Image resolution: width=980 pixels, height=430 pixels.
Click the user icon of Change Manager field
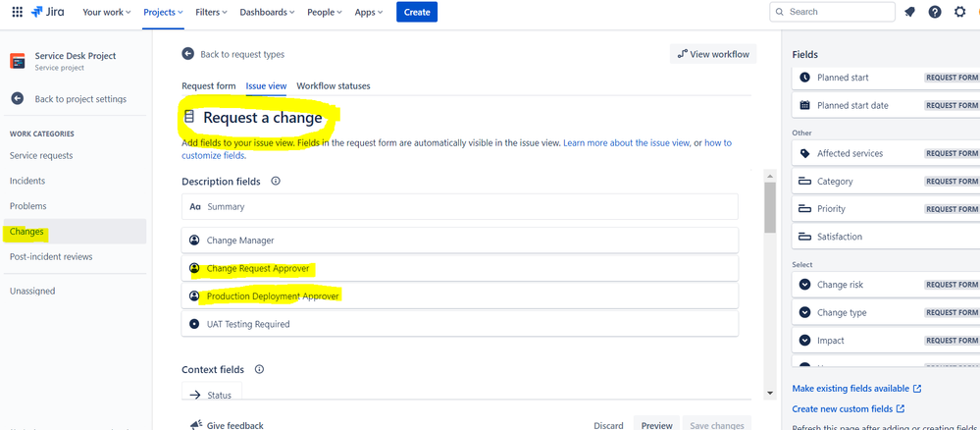click(194, 240)
